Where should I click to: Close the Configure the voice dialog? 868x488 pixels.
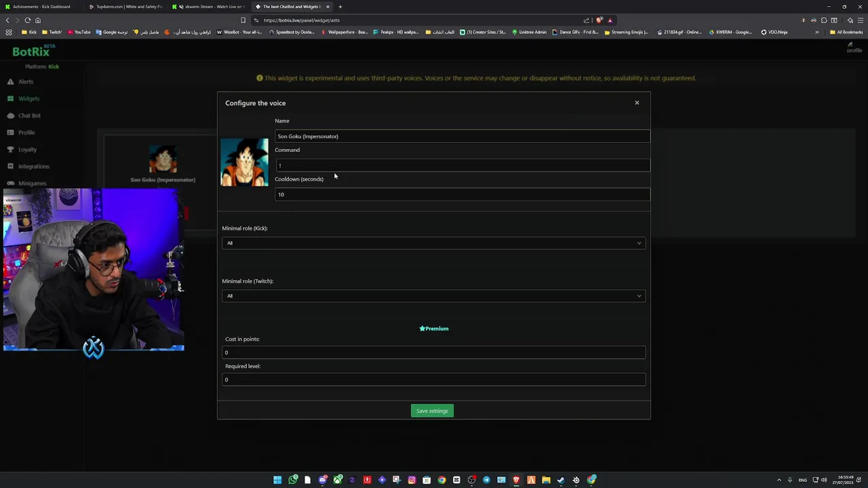637,102
